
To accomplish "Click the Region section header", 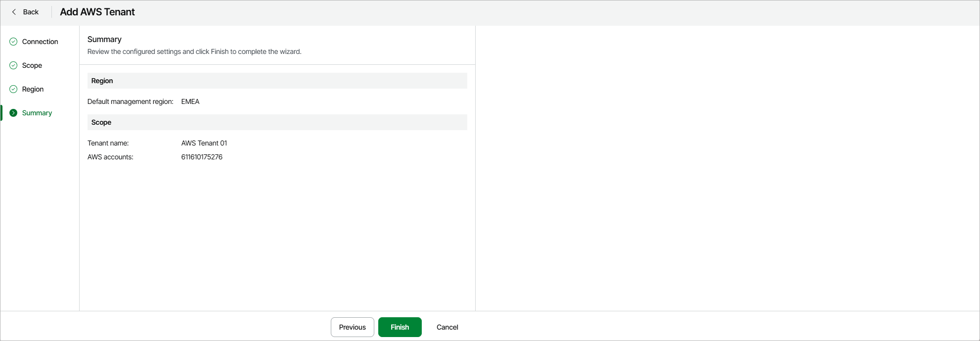I will (x=277, y=81).
